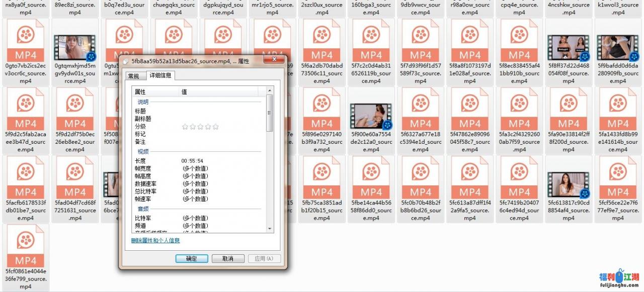This screenshot has height=292, width=644.
Task: Click the 5facfb6178533fdb01be7_source.mp4 file icon
Action: pos(26,180)
